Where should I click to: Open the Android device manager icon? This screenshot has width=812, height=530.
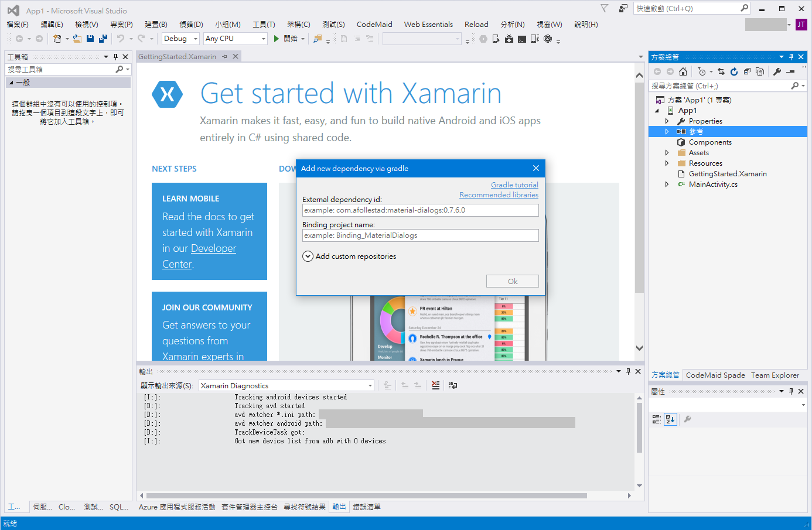click(x=496, y=39)
